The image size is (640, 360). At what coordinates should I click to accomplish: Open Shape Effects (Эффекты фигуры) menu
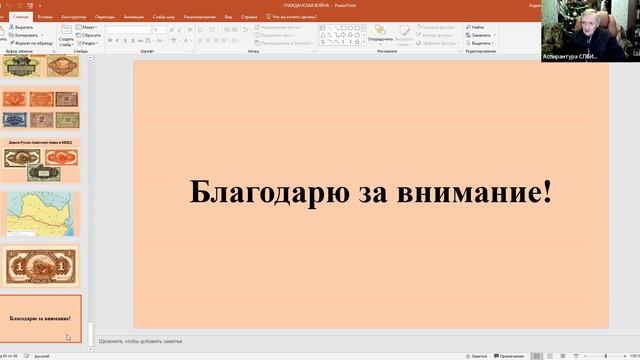[437, 43]
